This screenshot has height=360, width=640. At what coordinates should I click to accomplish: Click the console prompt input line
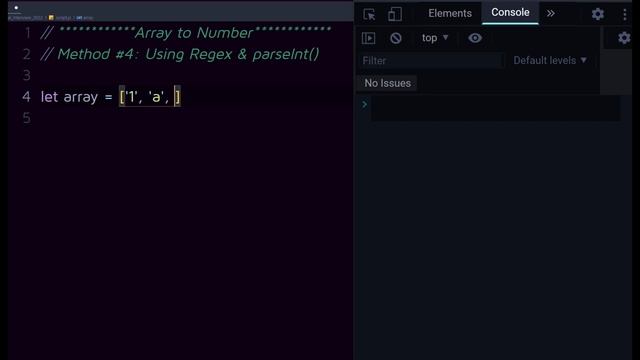click(495, 108)
